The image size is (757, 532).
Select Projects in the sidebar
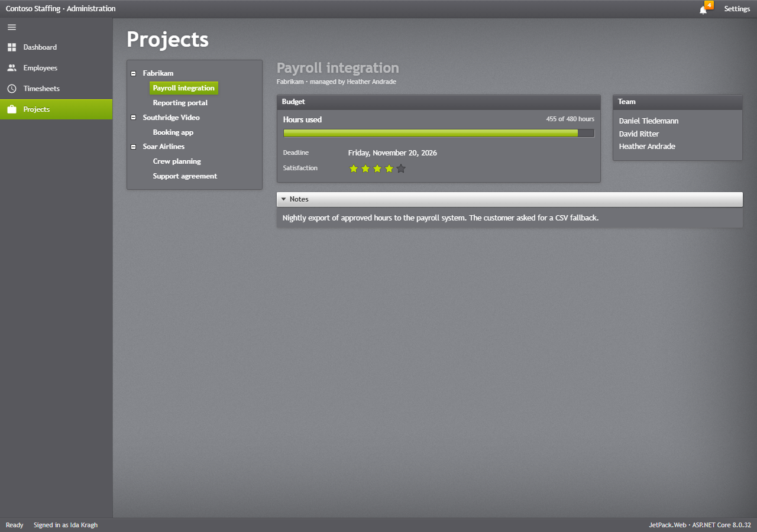(x=56, y=109)
